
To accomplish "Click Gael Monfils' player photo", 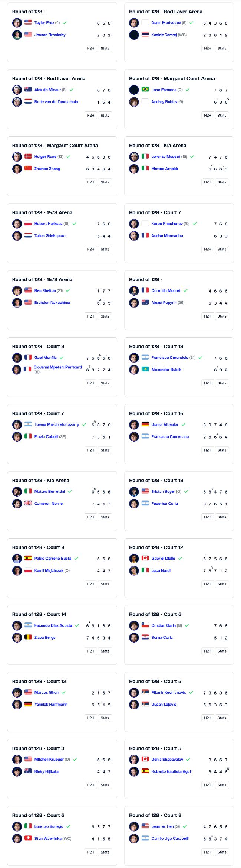I will click(17, 358).
